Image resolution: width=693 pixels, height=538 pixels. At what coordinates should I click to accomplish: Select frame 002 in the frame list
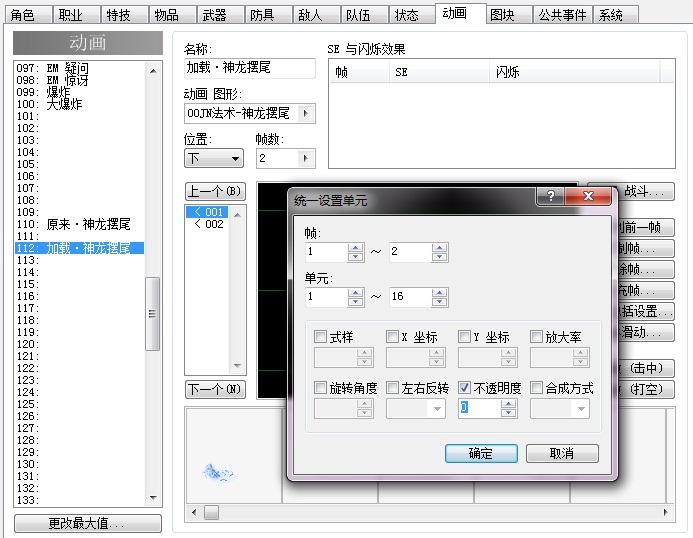(x=207, y=224)
